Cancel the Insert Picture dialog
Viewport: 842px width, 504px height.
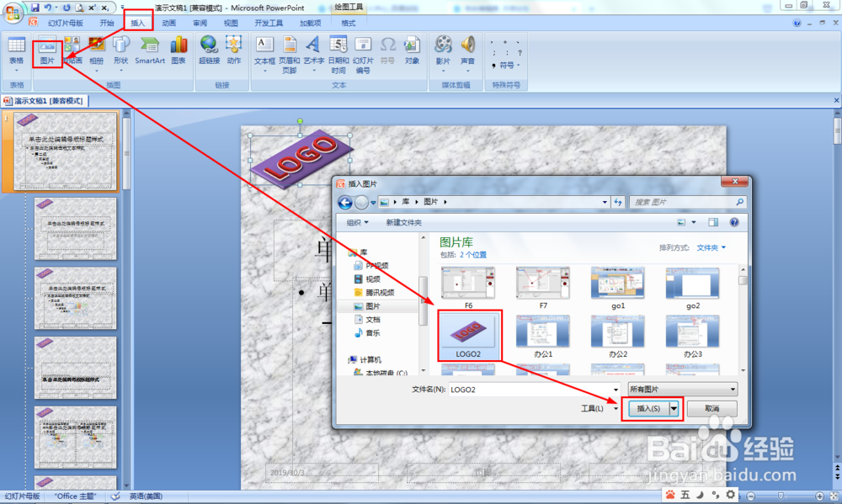coord(712,408)
